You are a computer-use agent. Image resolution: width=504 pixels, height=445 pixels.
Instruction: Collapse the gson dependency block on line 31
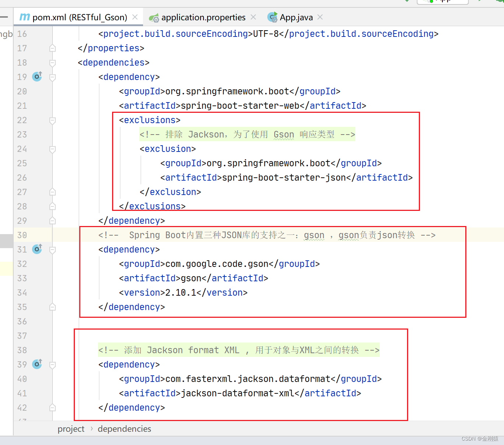pyautogui.click(x=52, y=250)
